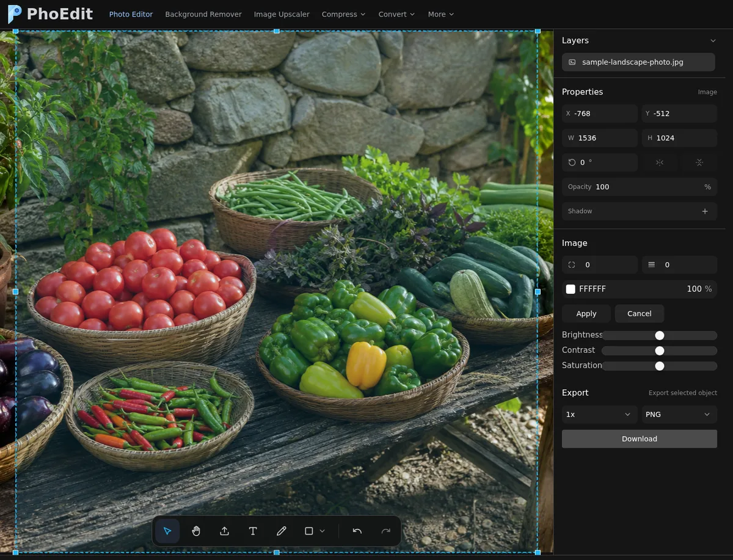
Task: Click the upload image icon in toolbar
Action: 224,531
